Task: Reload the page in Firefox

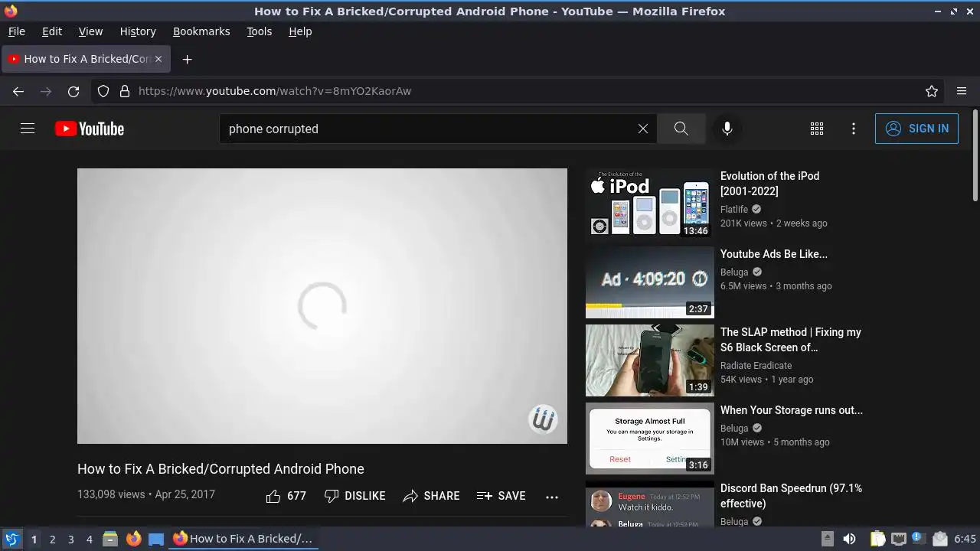Action: (x=73, y=91)
